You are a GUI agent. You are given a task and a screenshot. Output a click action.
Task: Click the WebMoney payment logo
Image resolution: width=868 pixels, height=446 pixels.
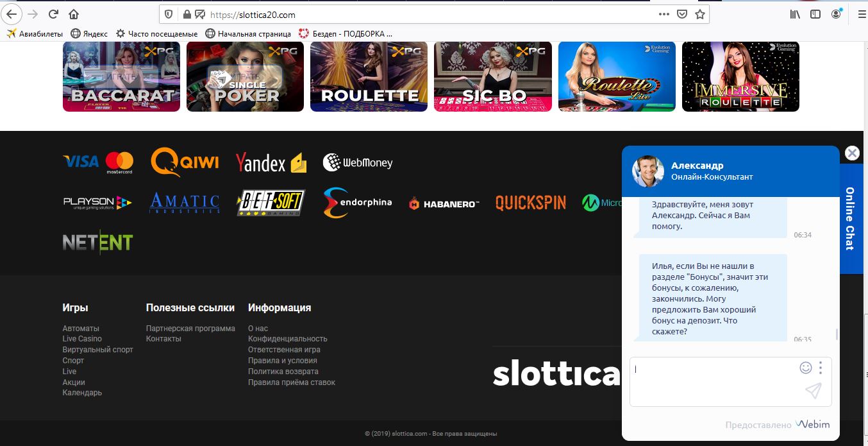click(x=358, y=162)
